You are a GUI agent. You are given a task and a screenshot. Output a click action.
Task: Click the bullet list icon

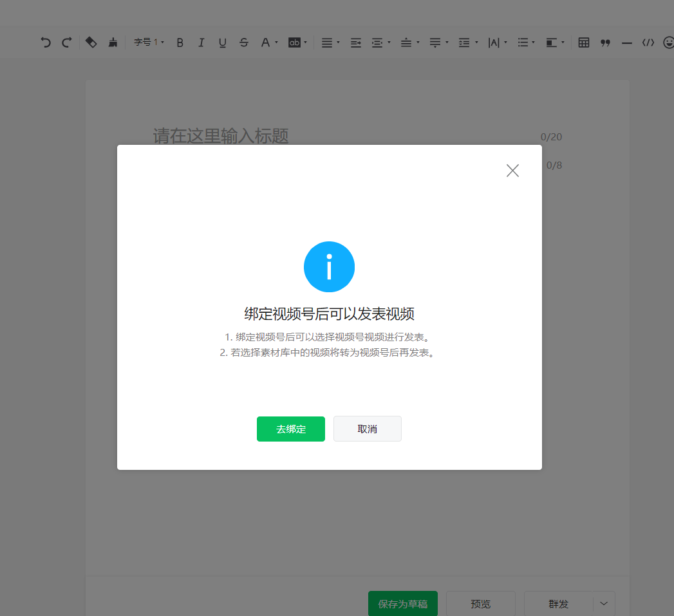523,42
